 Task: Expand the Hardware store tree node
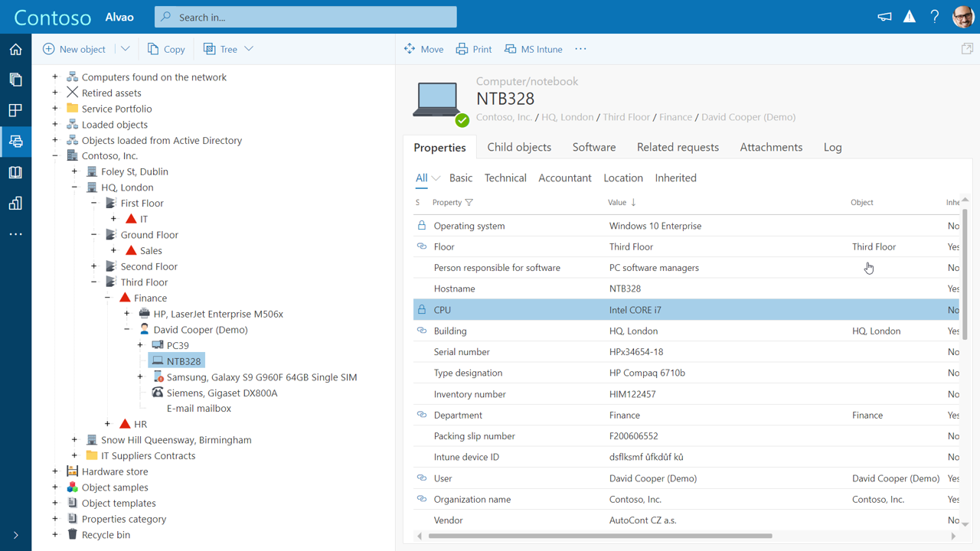pyautogui.click(x=54, y=471)
